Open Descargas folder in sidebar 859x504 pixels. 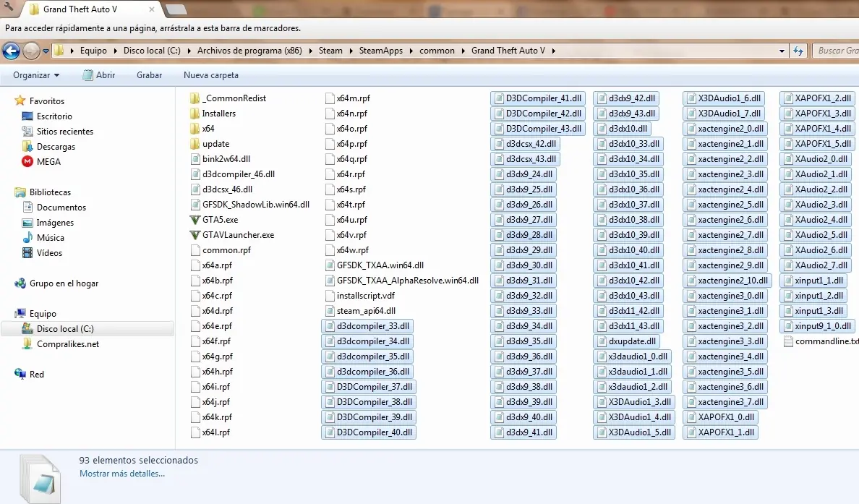pyautogui.click(x=56, y=147)
